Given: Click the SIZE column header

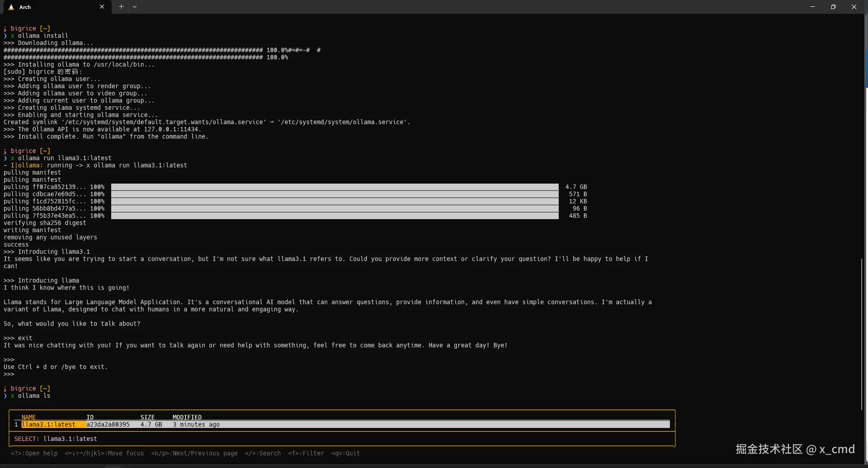Looking at the screenshot, I should click(x=148, y=417).
